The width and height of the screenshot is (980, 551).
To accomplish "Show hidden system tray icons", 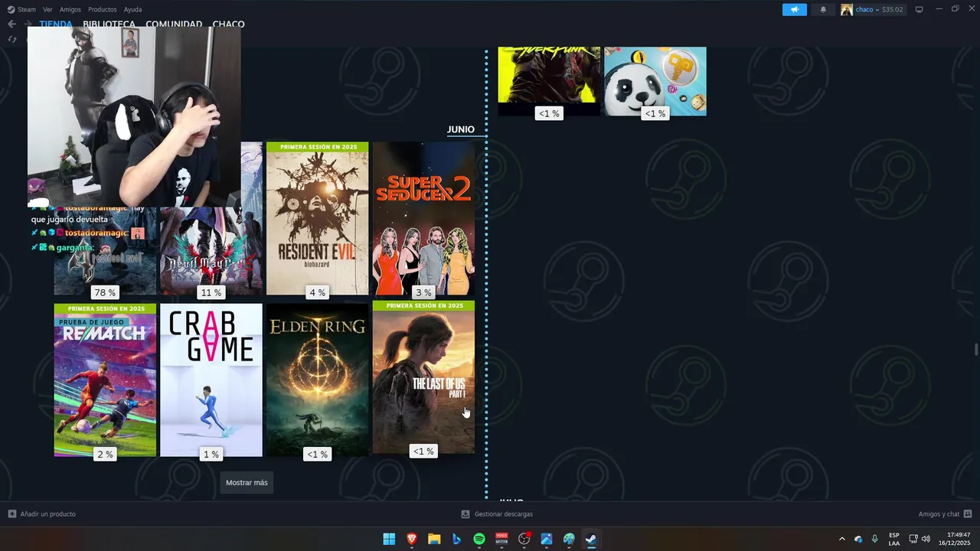I will pyautogui.click(x=842, y=539).
